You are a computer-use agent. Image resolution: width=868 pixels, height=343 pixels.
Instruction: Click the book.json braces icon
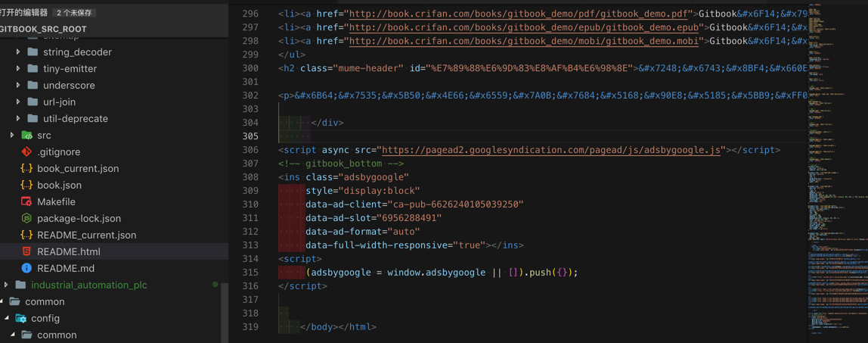tap(26, 185)
